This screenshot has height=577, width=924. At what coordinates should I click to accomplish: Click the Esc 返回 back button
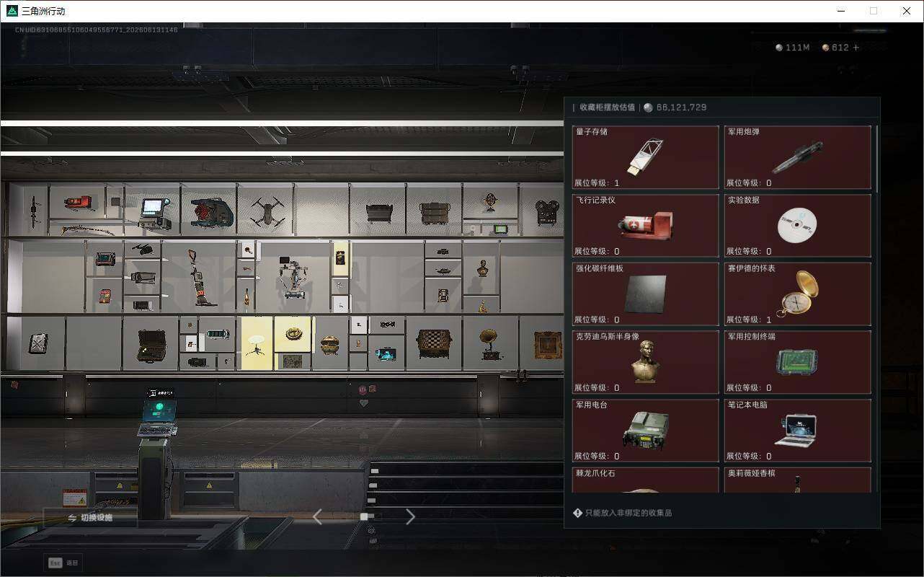pyautogui.click(x=63, y=563)
